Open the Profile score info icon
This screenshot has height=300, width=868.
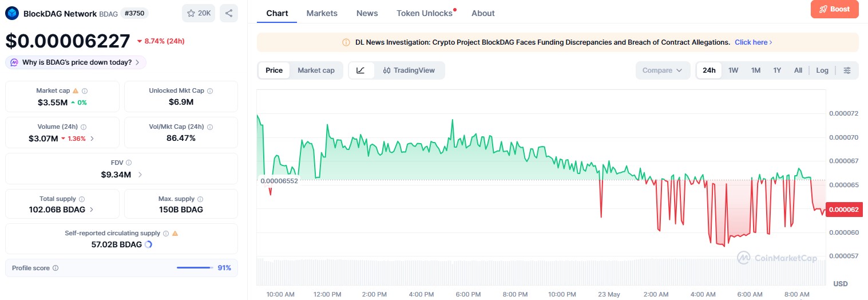point(56,268)
